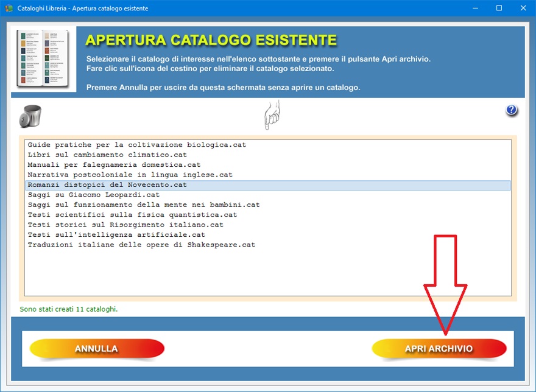This screenshot has height=392, width=536.
Task: Choose Manuali per falegnameria domestica.cat
Action: point(114,165)
